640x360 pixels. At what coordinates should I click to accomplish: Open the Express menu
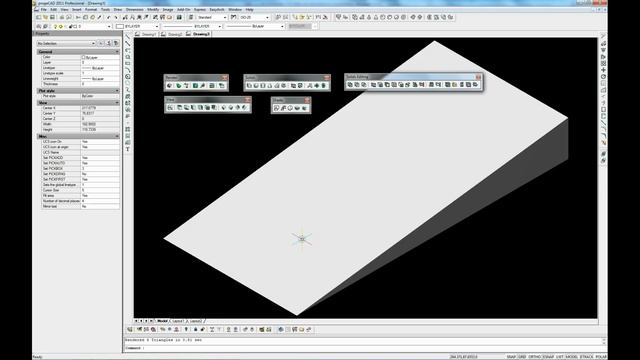tap(200, 9)
